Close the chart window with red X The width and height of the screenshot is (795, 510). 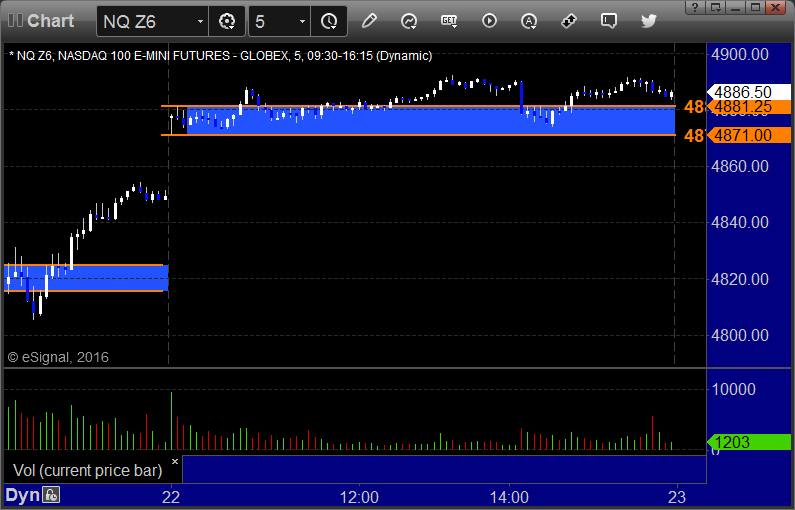click(776, 7)
